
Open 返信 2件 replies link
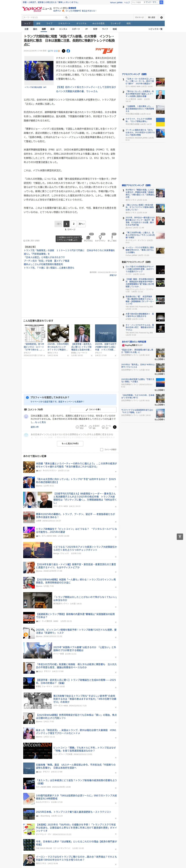click(x=34, y=427)
